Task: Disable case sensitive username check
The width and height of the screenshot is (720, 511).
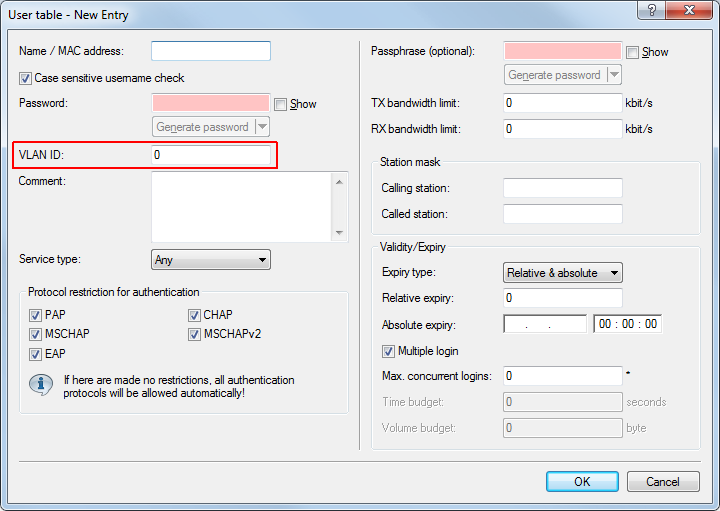Action: click(25, 78)
